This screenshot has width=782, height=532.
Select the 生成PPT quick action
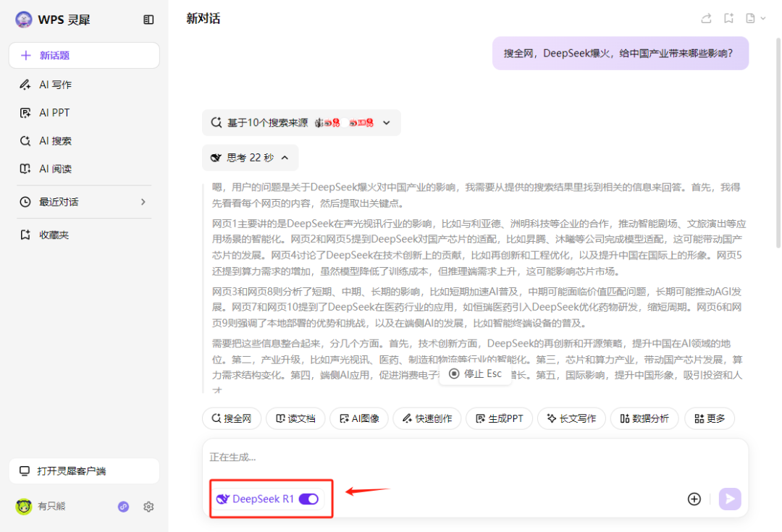click(499, 418)
